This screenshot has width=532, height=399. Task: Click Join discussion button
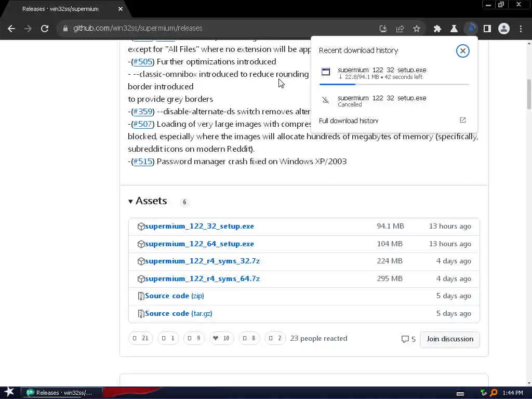[450, 339]
